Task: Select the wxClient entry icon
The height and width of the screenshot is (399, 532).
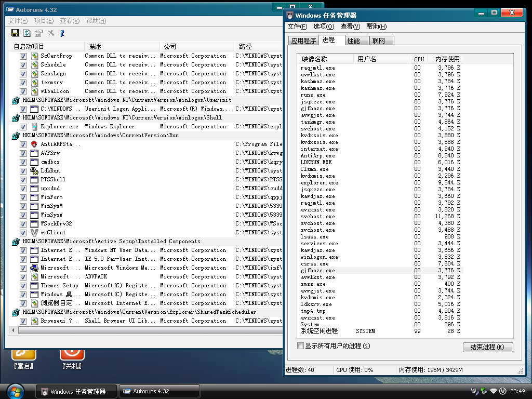Action: pyautogui.click(x=34, y=232)
